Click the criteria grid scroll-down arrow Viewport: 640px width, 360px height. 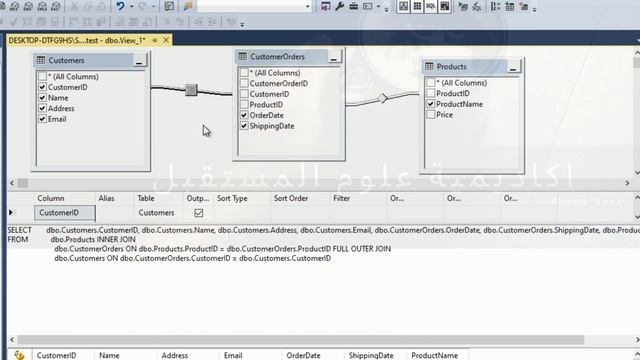tap(637, 216)
